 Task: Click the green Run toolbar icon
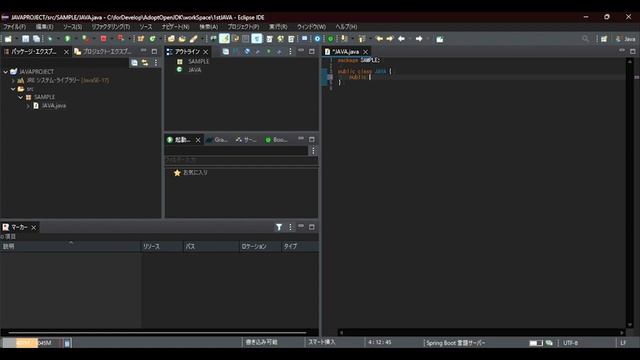coord(67,39)
